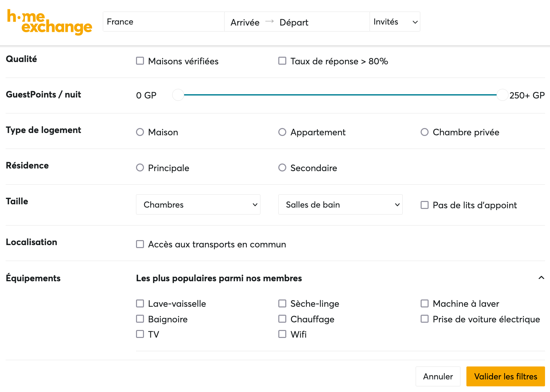Select the Maison radio button
Image resolution: width=550 pixels, height=392 pixels.
[x=140, y=132]
